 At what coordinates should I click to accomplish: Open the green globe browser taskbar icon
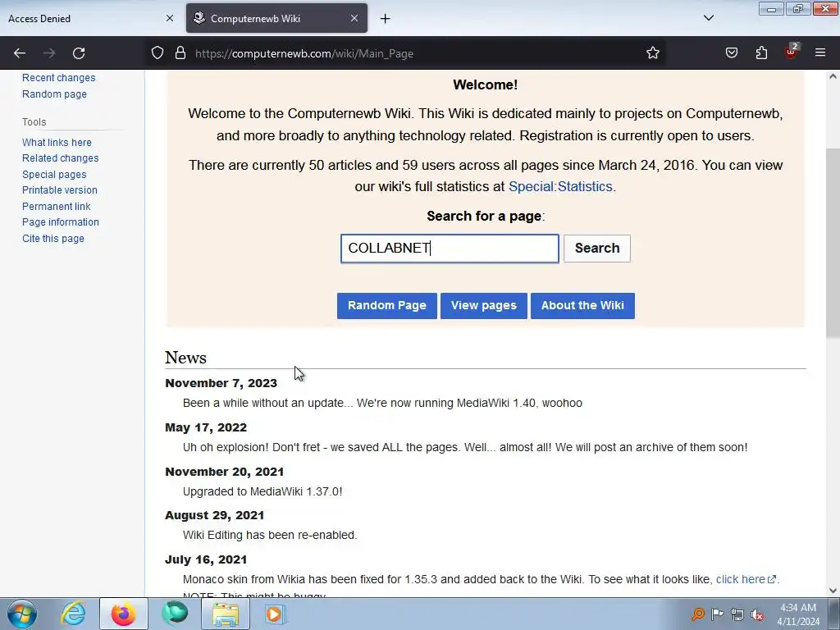click(x=175, y=614)
